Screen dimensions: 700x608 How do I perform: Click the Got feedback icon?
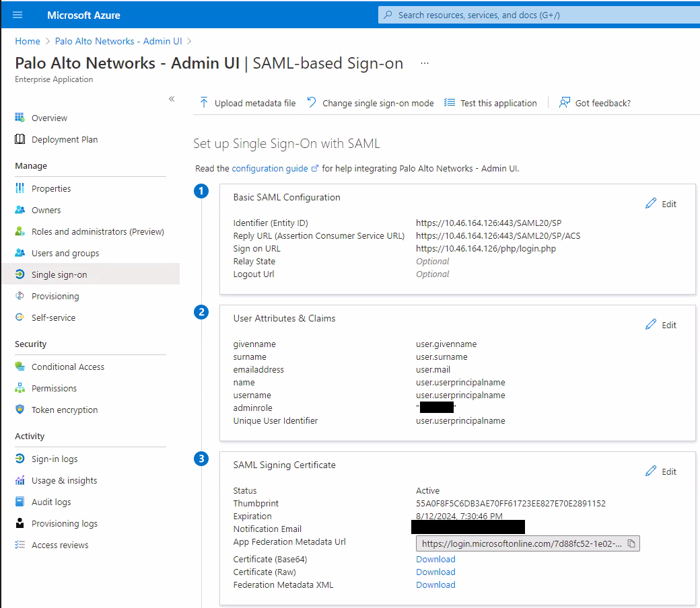565,103
